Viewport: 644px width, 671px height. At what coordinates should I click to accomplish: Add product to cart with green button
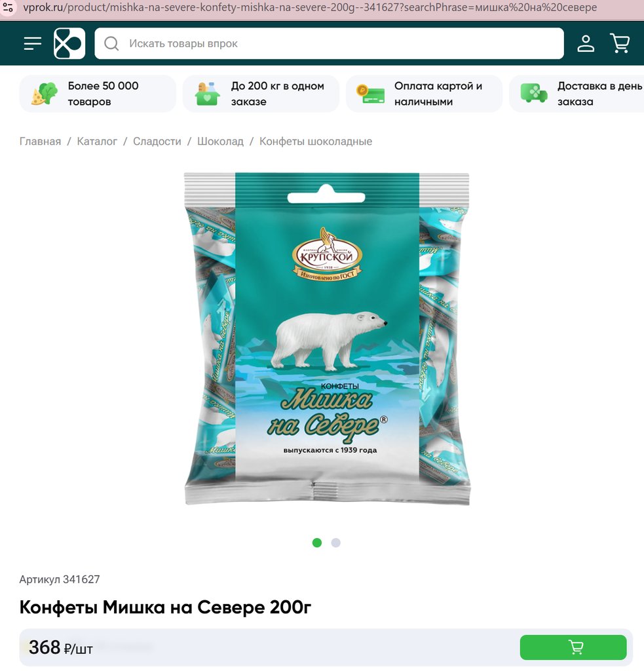[573, 647]
